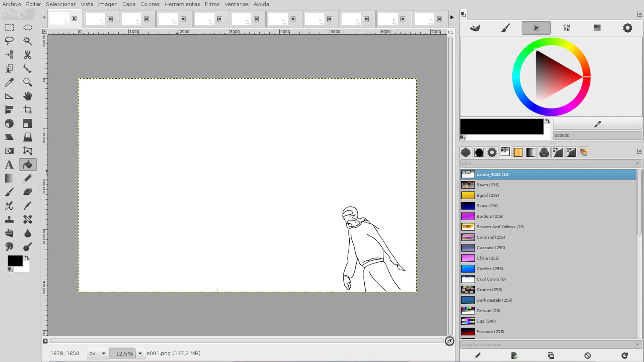Open the px units dropdown

(x=97, y=353)
